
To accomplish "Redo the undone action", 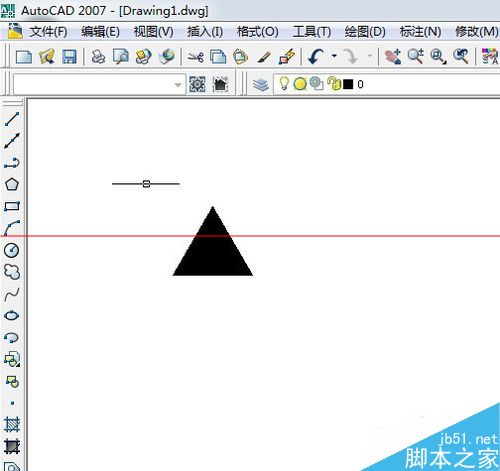I will [x=351, y=56].
